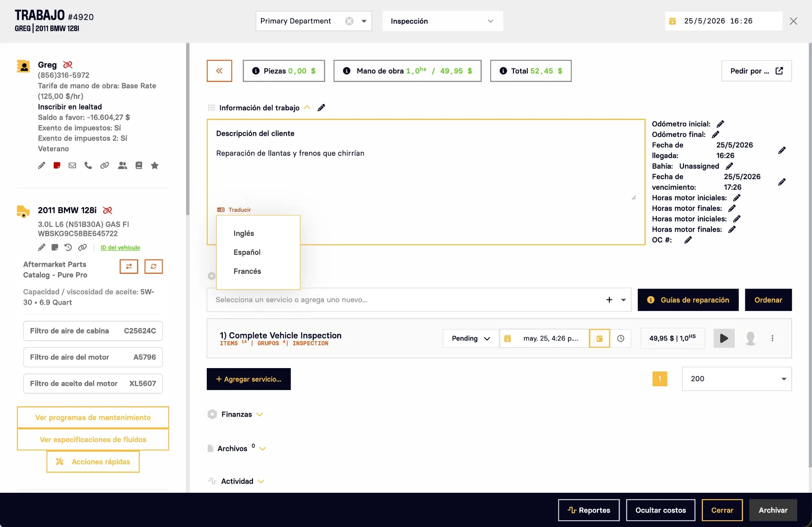The height and width of the screenshot is (527, 812).
Task: Collapse panel with double-chevron back button
Action: coord(219,71)
